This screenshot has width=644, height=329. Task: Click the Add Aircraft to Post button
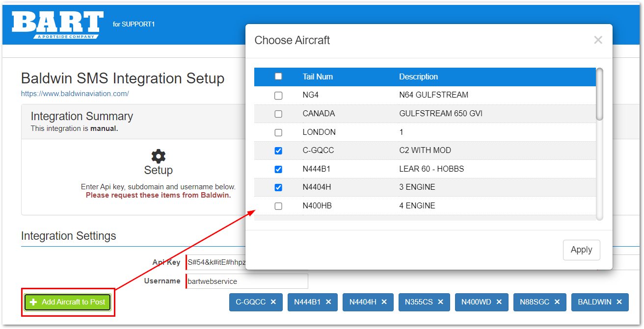pyautogui.click(x=68, y=302)
